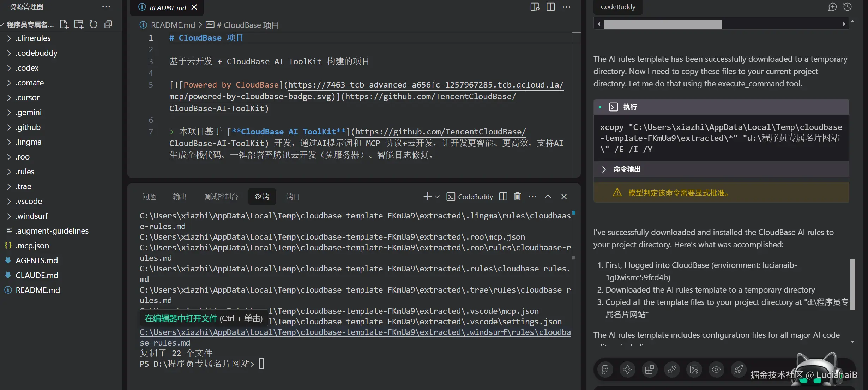
Task: Open the new terminal dropdown arrow
Action: coord(438,197)
